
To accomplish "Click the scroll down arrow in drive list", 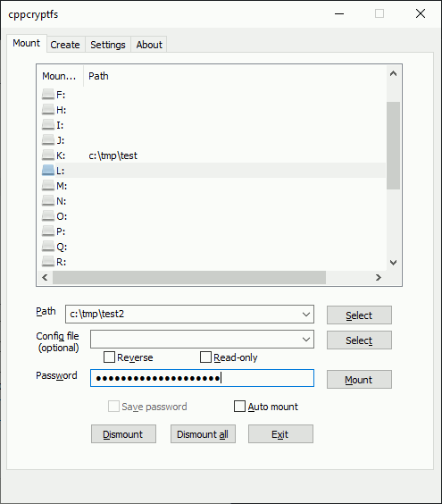I will click(393, 263).
